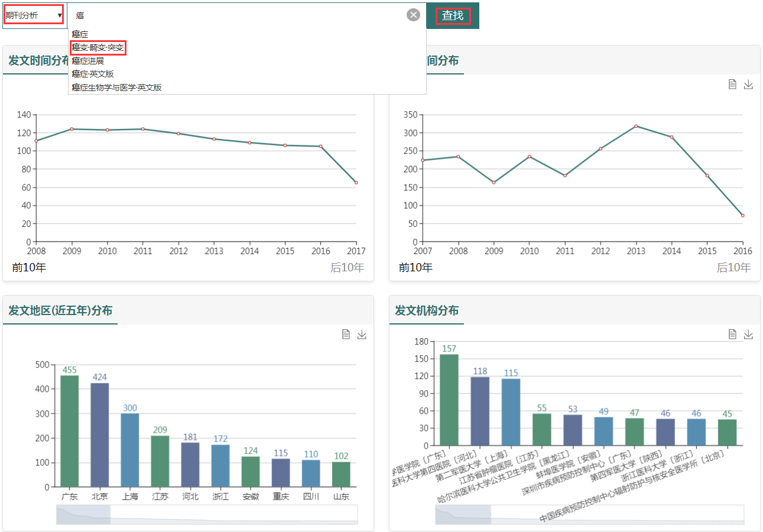Select 癌症·英文版 suggestion entry
Image resolution: width=763 pixels, height=532 pixels.
click(x=92, y=74)
